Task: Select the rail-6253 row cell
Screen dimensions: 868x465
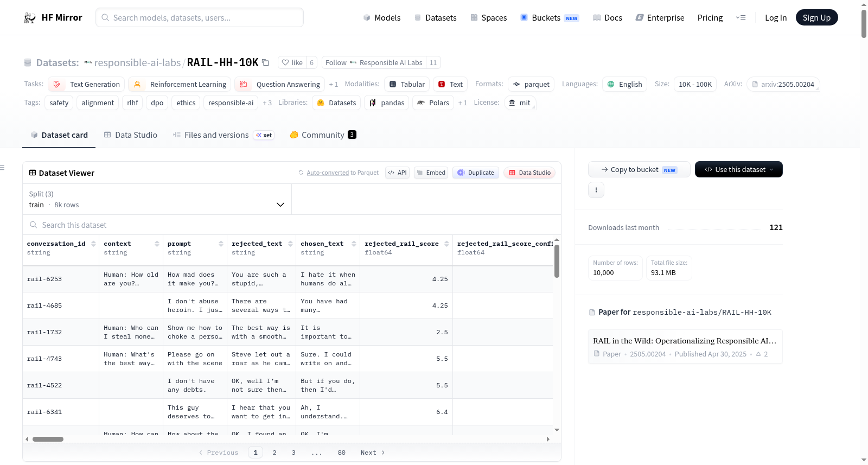Action: click(61, 279)
